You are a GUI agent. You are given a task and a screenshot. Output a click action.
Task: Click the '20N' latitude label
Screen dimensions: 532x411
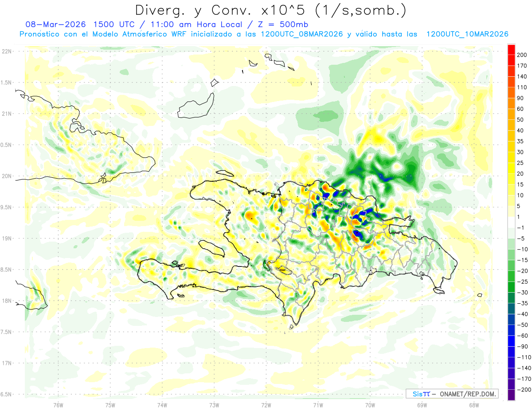click(6, 176)
